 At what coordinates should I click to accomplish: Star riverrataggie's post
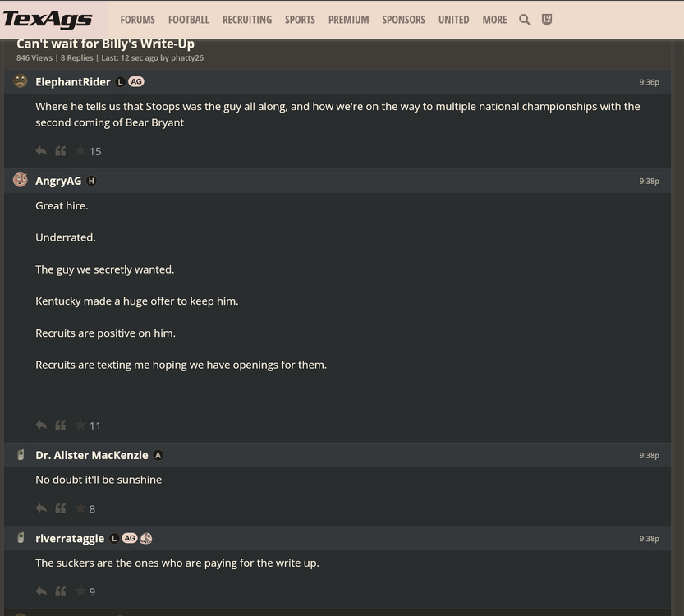[x=80, y=591]
